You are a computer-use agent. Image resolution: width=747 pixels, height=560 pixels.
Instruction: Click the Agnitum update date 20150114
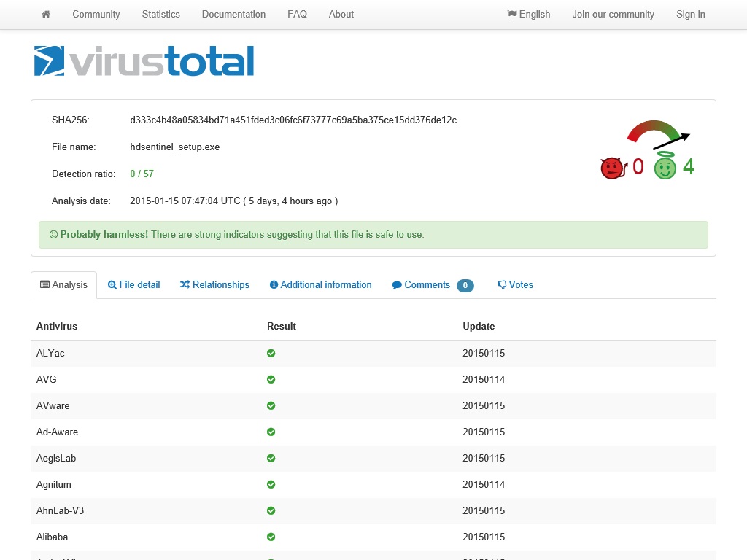484,484
